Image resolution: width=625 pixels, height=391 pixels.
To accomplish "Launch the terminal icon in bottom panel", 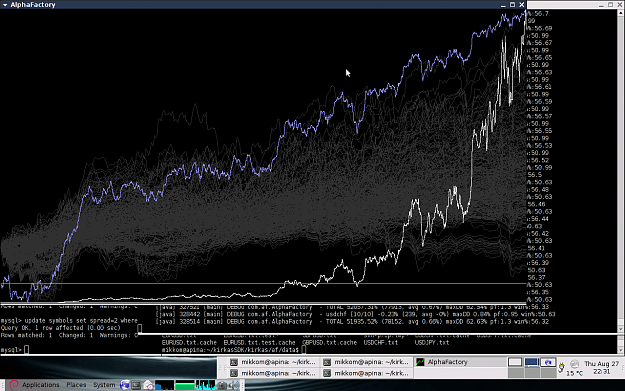I will [x=136, y=385].
